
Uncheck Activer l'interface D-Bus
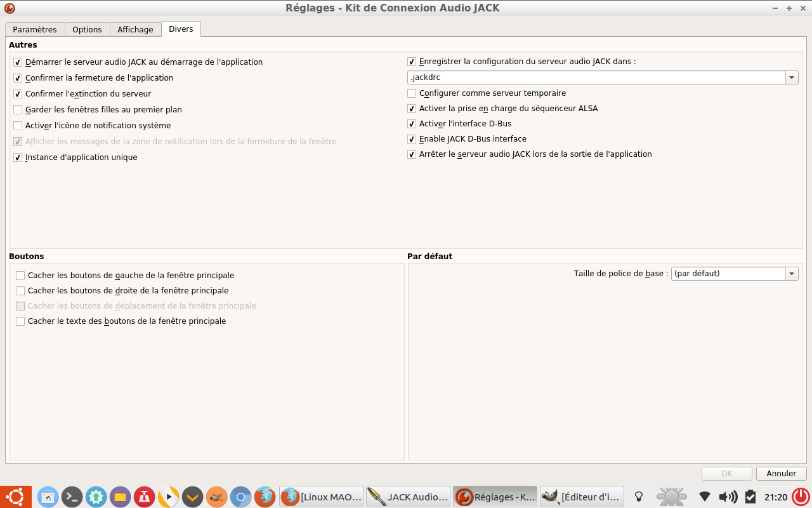coord(412,124)
